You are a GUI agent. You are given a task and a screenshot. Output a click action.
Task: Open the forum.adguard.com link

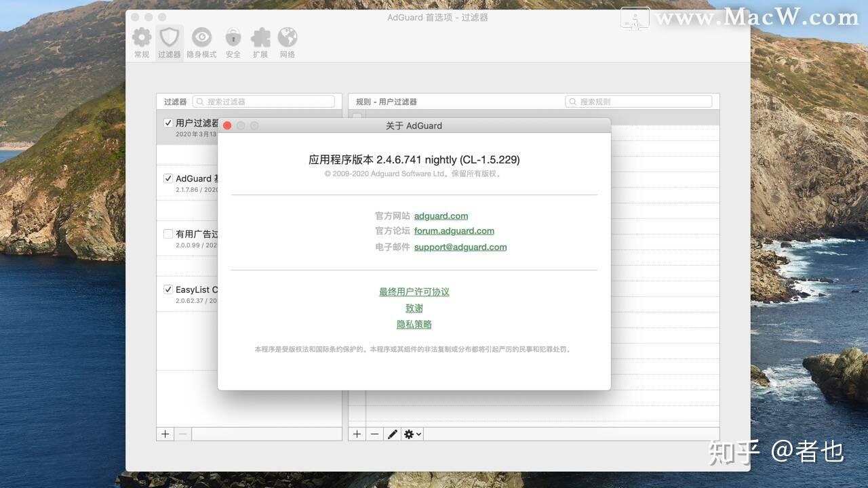click(454, 231)
